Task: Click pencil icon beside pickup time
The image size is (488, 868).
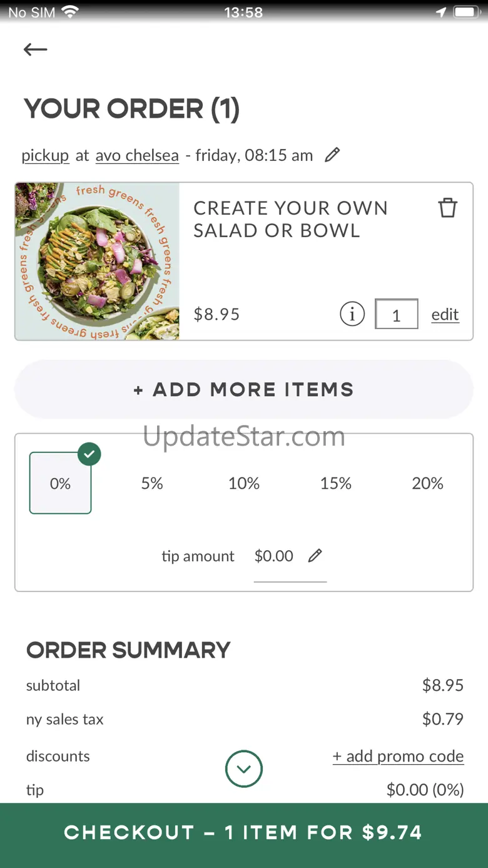Action: 332,155
